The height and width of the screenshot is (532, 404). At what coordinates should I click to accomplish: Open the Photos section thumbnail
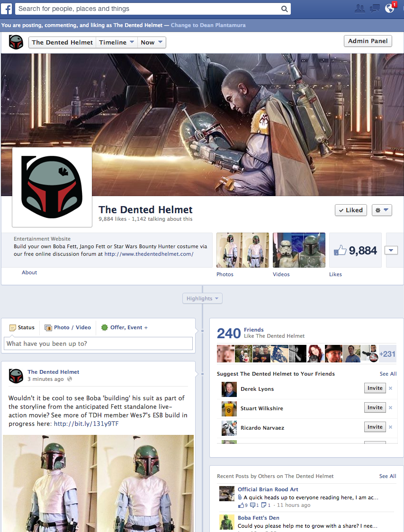242,250
